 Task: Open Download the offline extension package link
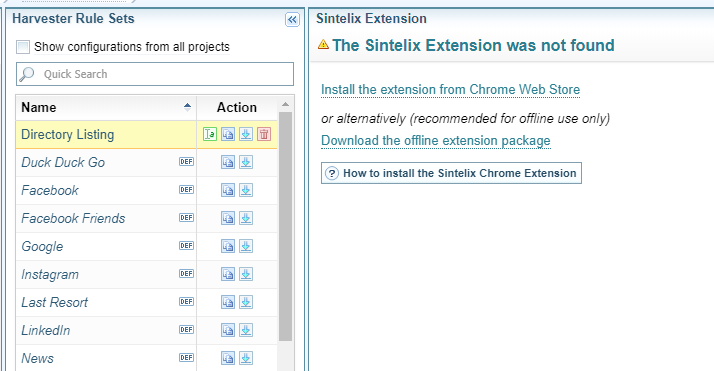click(436, 141)
